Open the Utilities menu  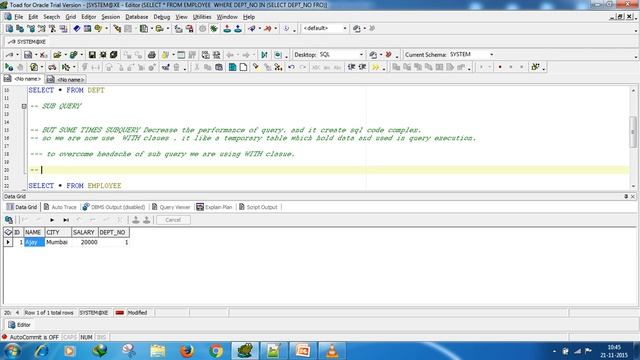(x=202, y=17)
